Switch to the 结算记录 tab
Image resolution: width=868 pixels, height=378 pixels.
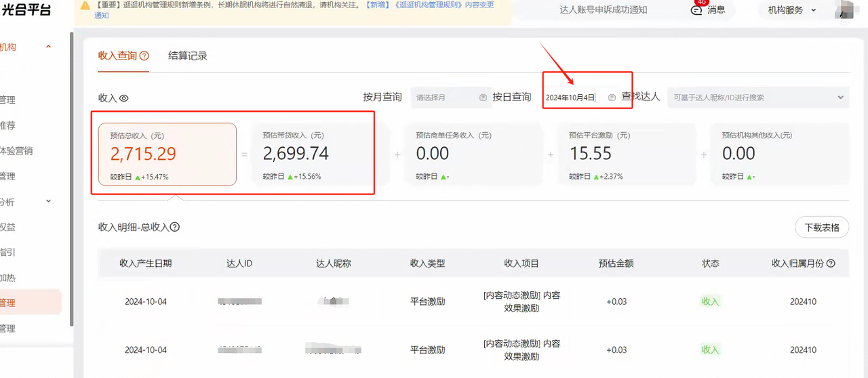point(188,56)
